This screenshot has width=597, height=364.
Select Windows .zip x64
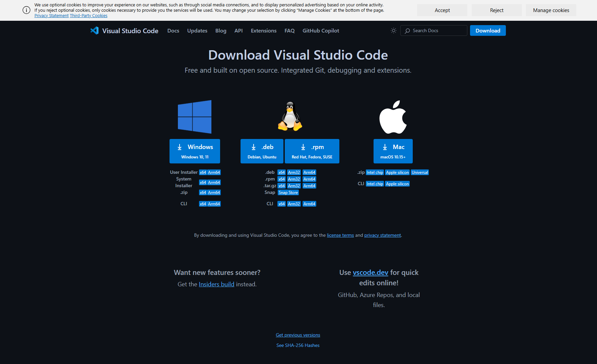click(x=203, y=193)
